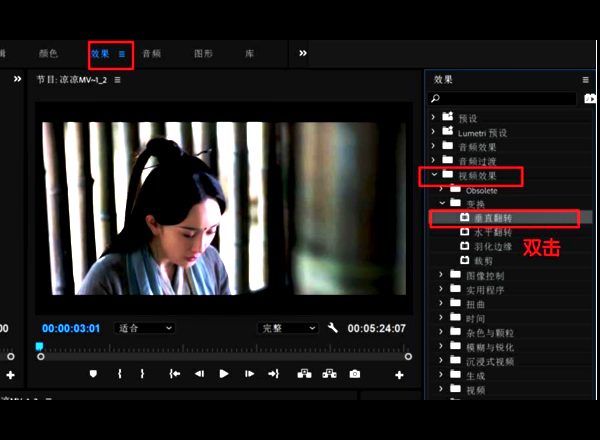Viewport: 600px width, 440px height.
Task: Step back one frame
Action: 199,374
